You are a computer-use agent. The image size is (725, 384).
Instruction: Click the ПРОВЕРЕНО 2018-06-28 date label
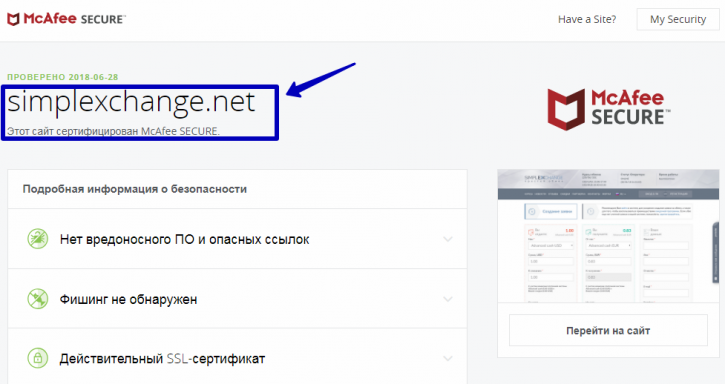coord(62,77)
